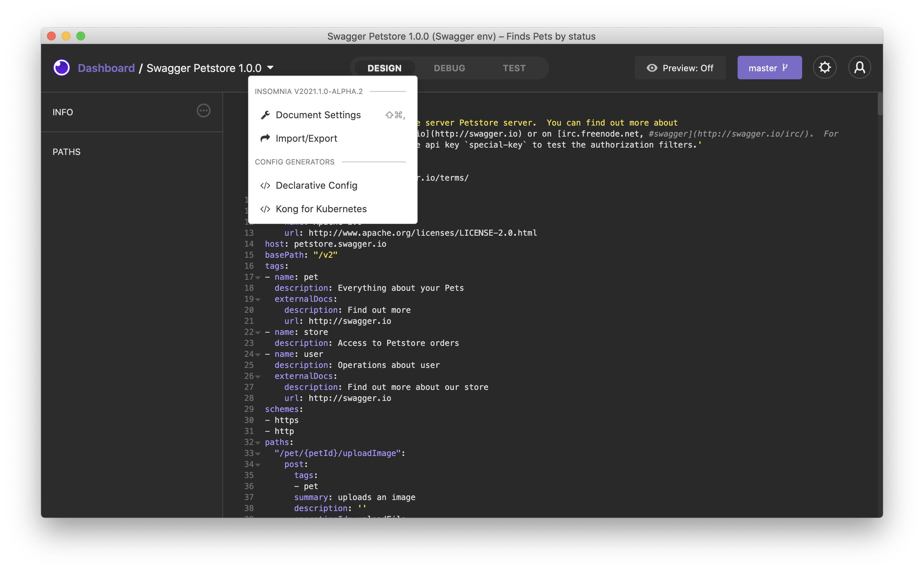Click the '- http' scheme entry on line 31

(279, 431)
